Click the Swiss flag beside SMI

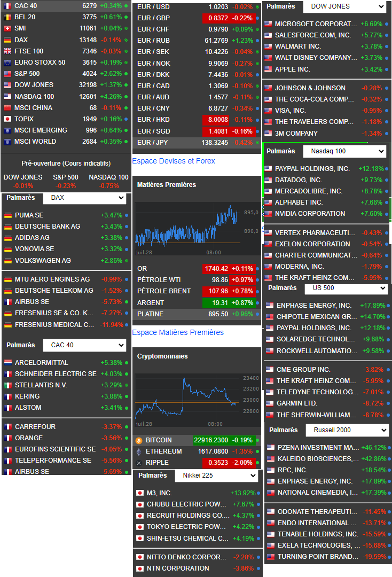(7, 28)
